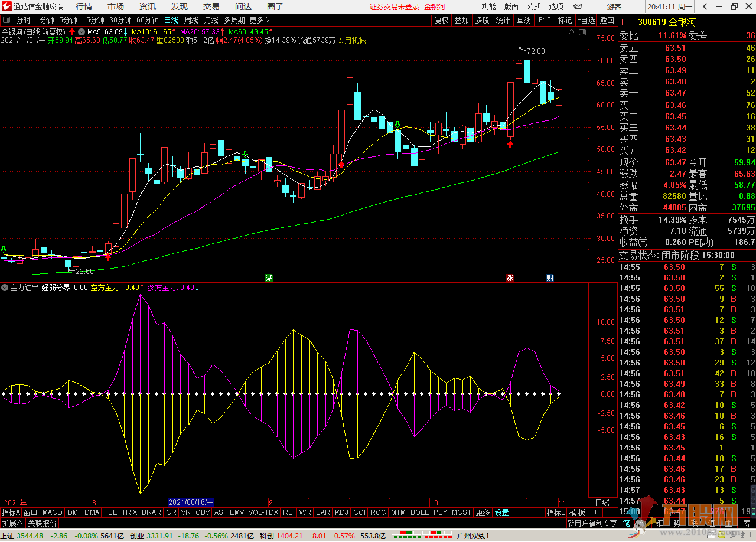Click the red L icon before 300619
Viewport: 756px width, 542px height.
(x=623, y=22)
